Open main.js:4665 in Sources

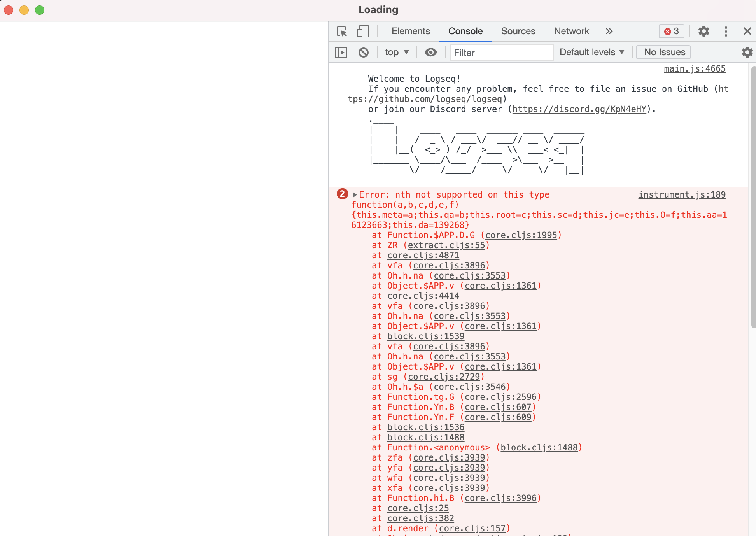pos(695,68)
